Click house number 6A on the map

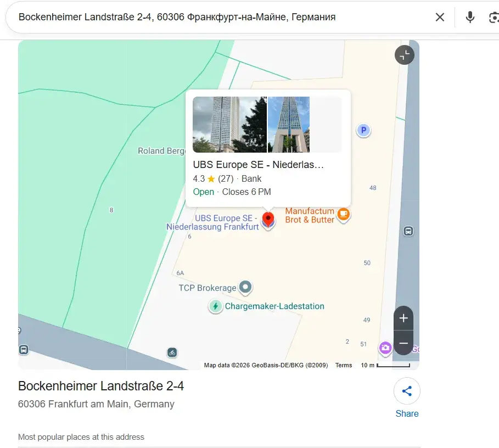coord(180,273)
